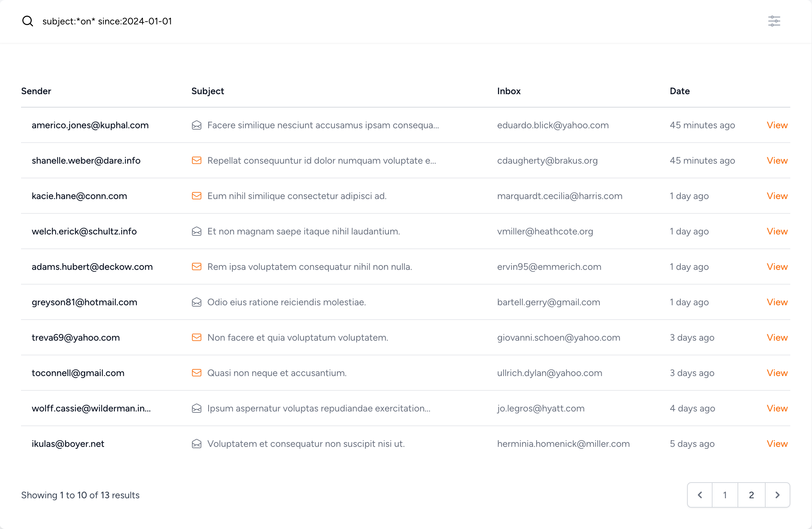Viewport: 812px width, 529px height.
Task: Open page 2 of results
Action: 751,495
